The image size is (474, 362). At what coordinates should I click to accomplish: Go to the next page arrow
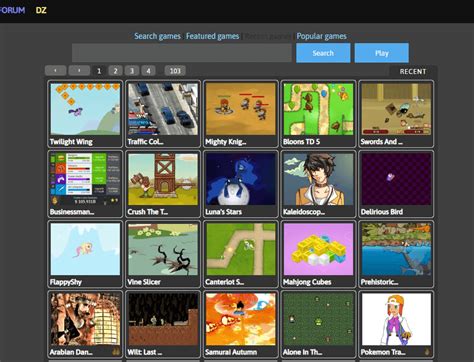pyautogui.click(x=79, y=70)
